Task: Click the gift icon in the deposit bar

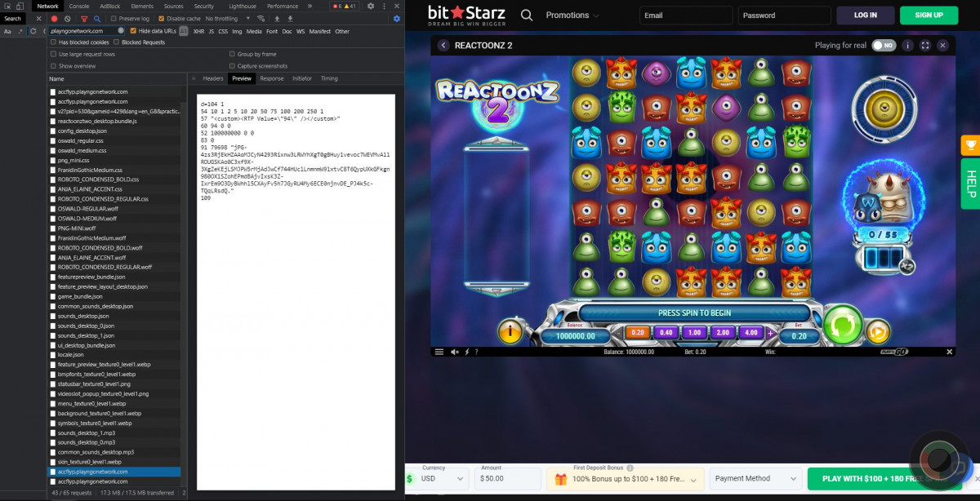Action: (560, 479)
